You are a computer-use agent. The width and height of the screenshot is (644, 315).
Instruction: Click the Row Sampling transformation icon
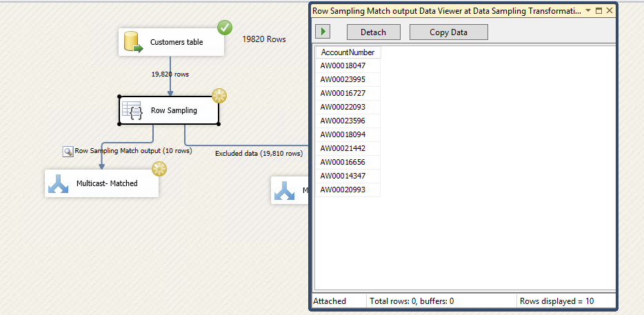pos(132,110)
